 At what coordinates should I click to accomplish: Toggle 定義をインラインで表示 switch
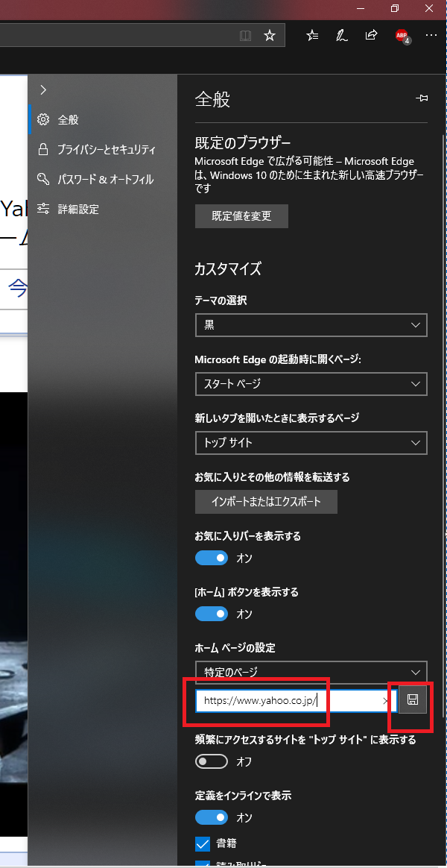click(x=212, y=817)
